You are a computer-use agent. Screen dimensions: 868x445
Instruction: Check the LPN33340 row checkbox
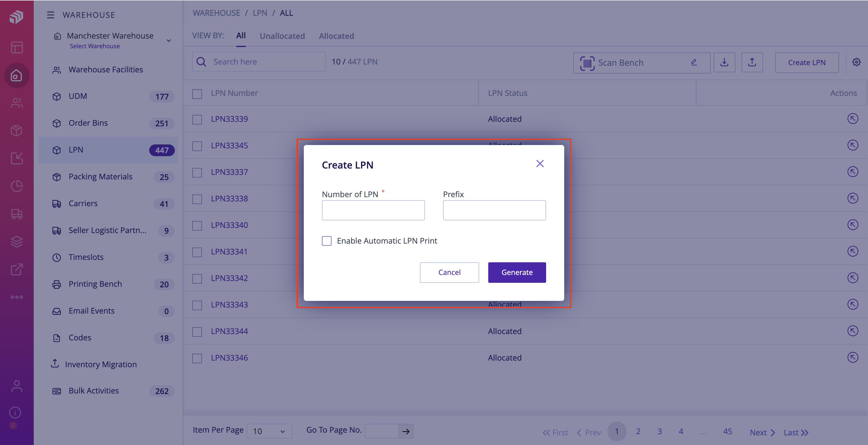click(x=197, y=226)
